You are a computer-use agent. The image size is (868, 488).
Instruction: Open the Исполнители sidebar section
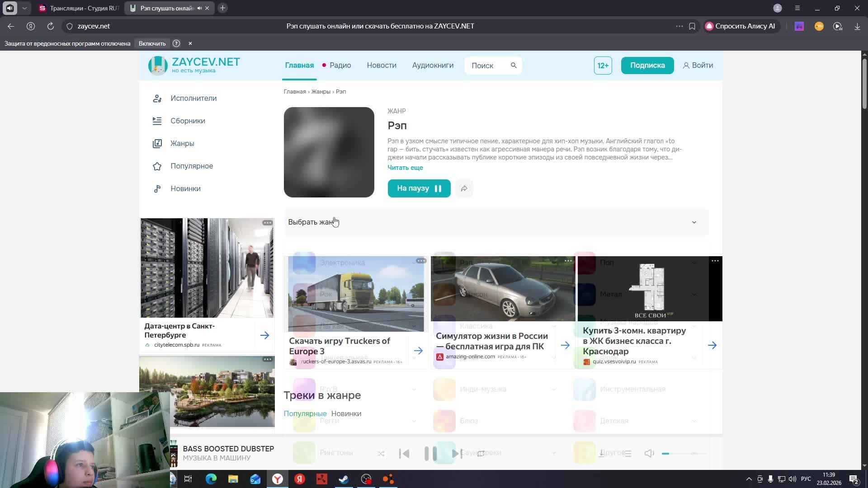(x=193, y=98)
